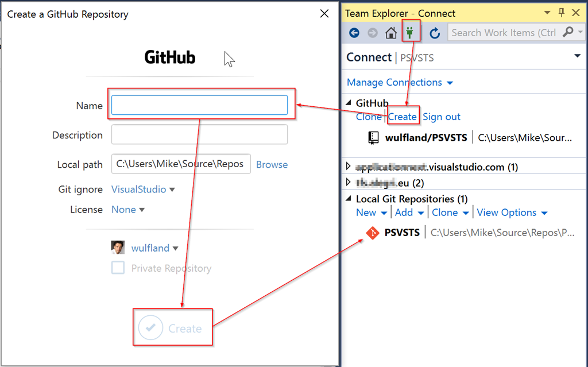Select the PSVSTS local Git repository icon

373,233
